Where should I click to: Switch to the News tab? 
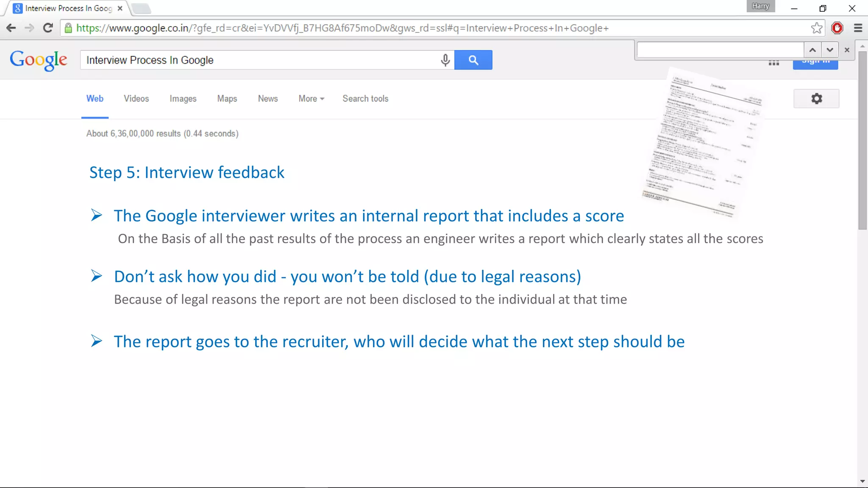(x=268, y=99)
